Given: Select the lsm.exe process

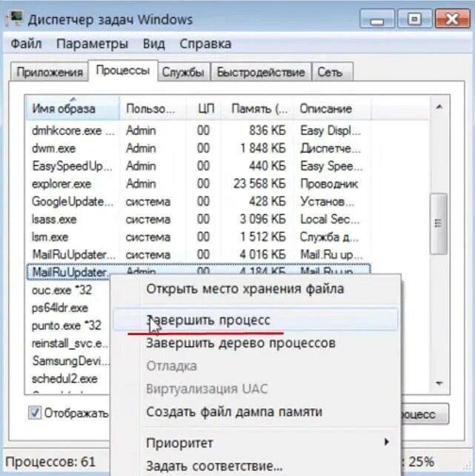Looking at the screenshot, I should tap(198, 237).
